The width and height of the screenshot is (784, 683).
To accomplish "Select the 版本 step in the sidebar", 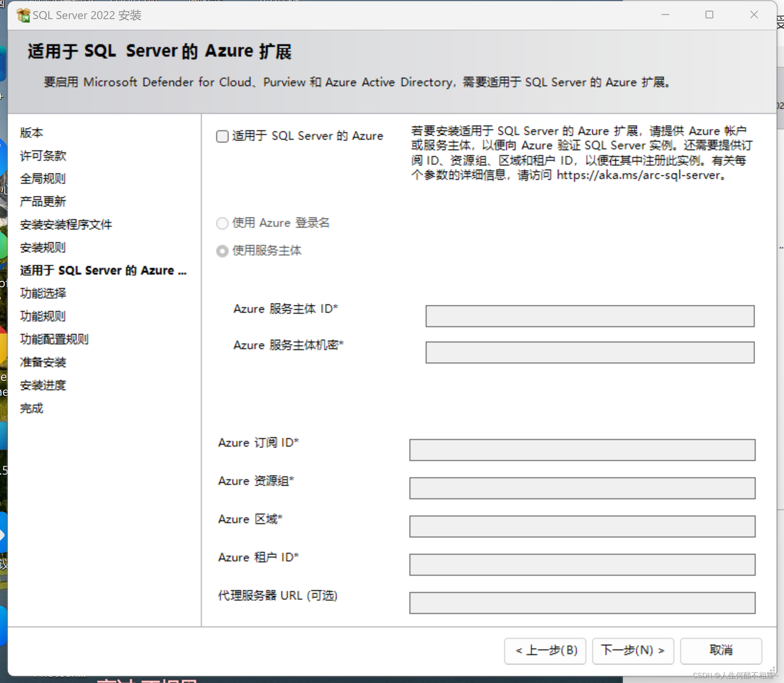I will pos(31,133).
